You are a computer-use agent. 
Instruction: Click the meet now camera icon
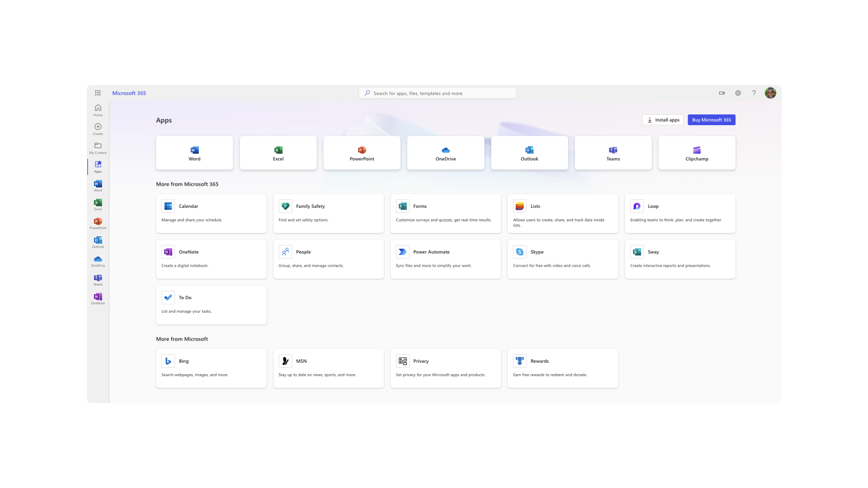pos(722,93)
